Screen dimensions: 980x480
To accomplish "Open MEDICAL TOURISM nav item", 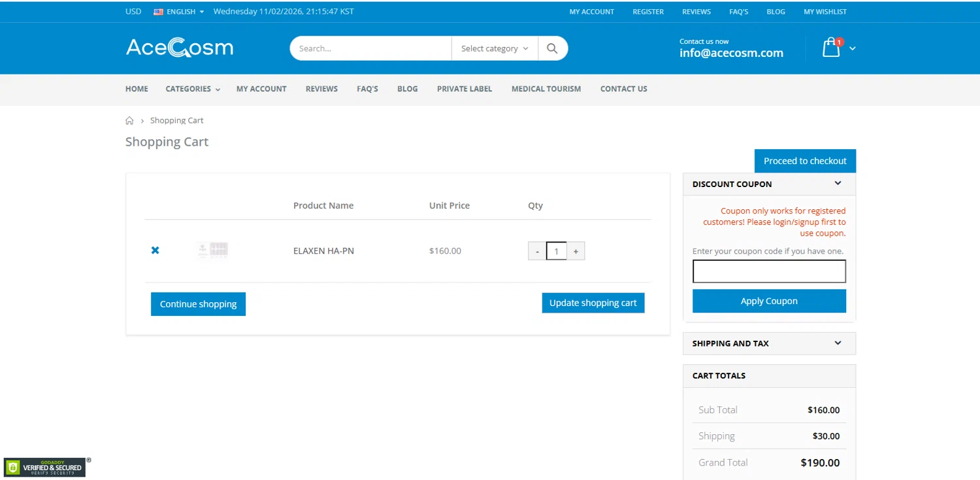I will (x=546, y=89).
